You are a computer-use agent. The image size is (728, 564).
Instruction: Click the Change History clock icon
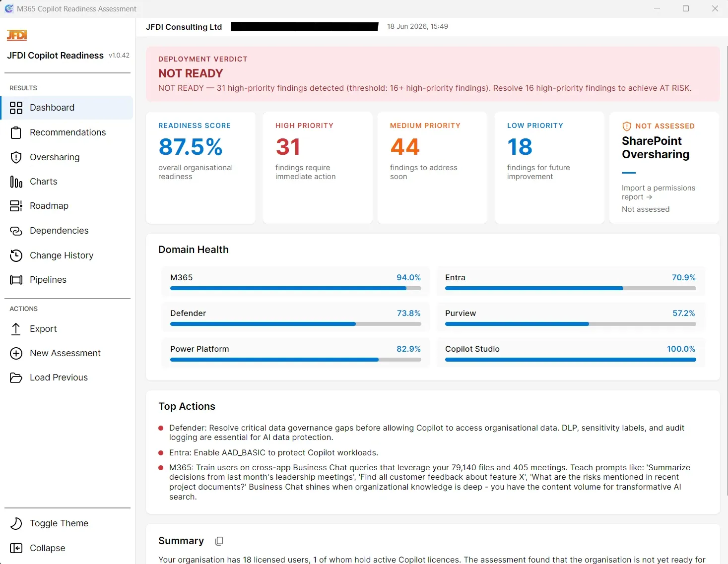16,255
